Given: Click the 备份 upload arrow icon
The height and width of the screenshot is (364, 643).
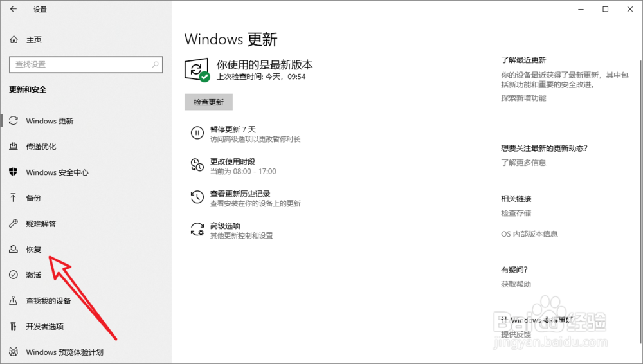Looking at the screenshot, I should tap(14, 198).
